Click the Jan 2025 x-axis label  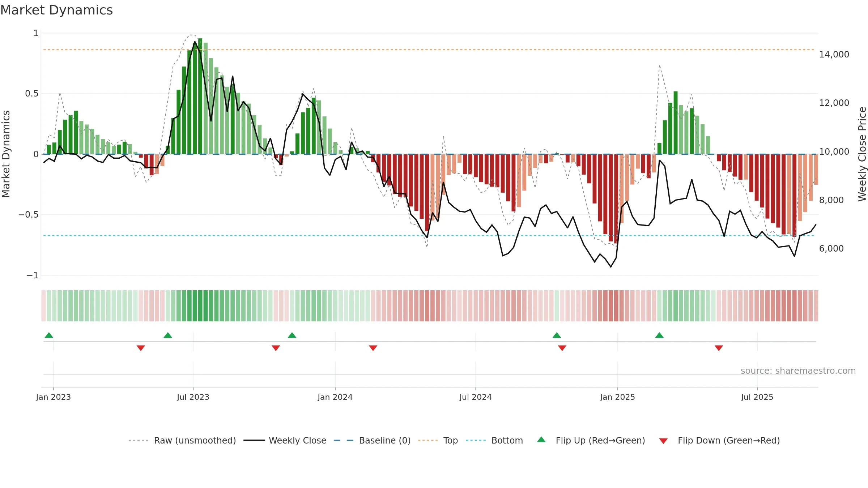(x=617, y=397)
